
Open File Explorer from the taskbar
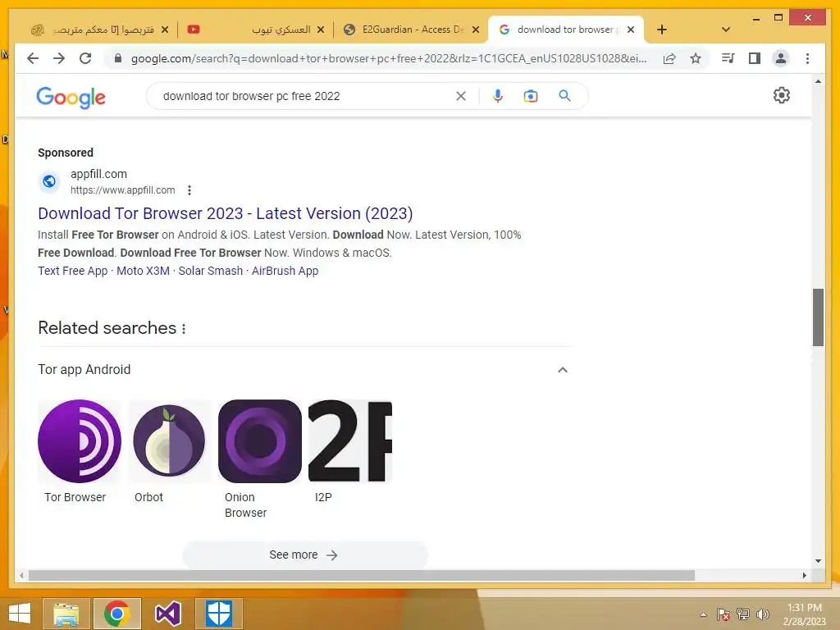tap(66, 614)
